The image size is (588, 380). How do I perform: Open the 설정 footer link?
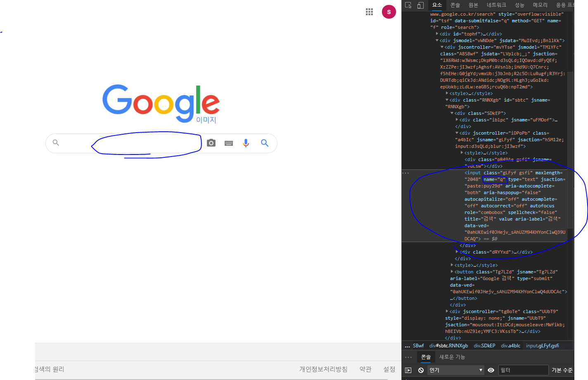pos(389,369)
